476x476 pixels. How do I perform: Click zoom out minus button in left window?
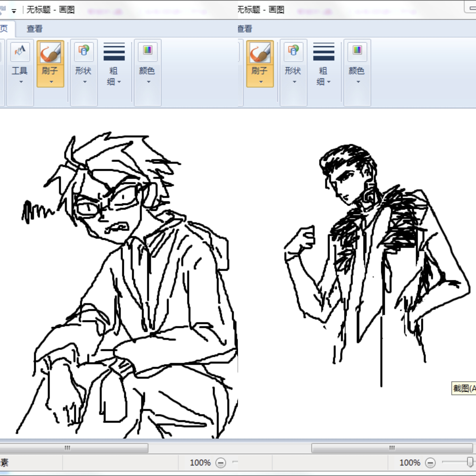[x=221, y=463]
